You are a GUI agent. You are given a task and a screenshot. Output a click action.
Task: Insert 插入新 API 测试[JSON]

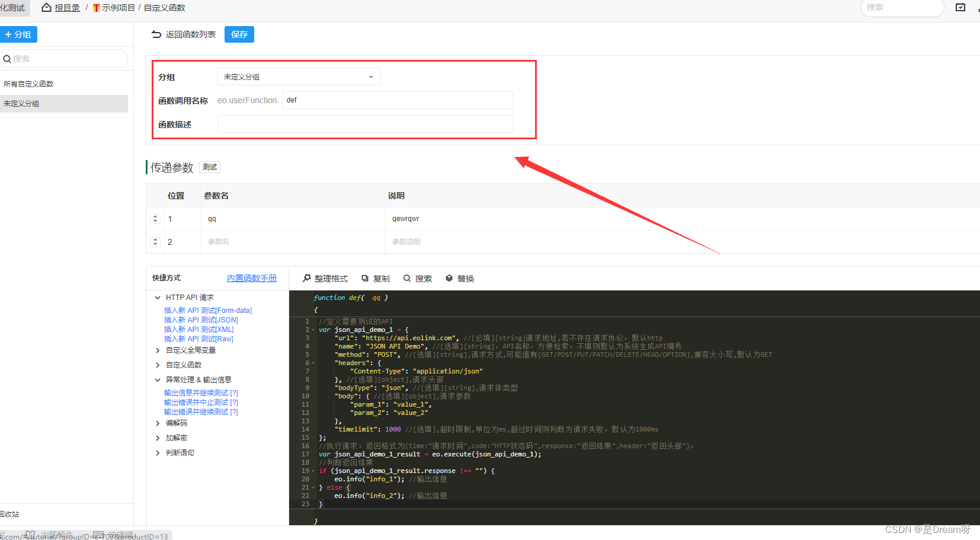201,320
